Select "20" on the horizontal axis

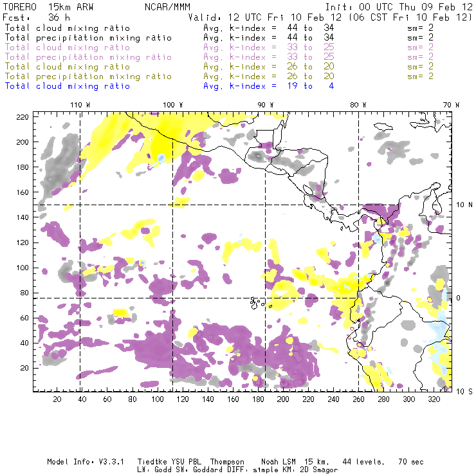(x=57, y=399)
